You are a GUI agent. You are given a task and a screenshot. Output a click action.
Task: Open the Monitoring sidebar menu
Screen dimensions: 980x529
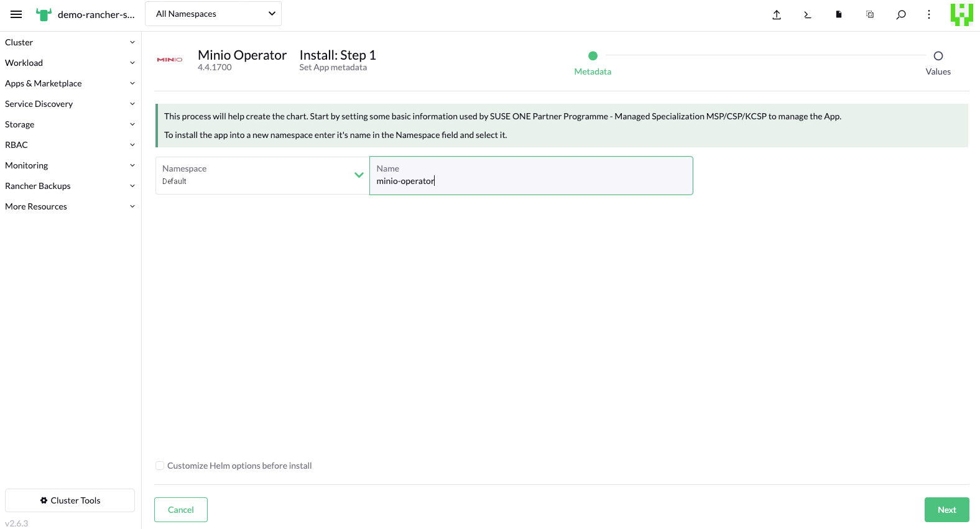coord(70,165)
